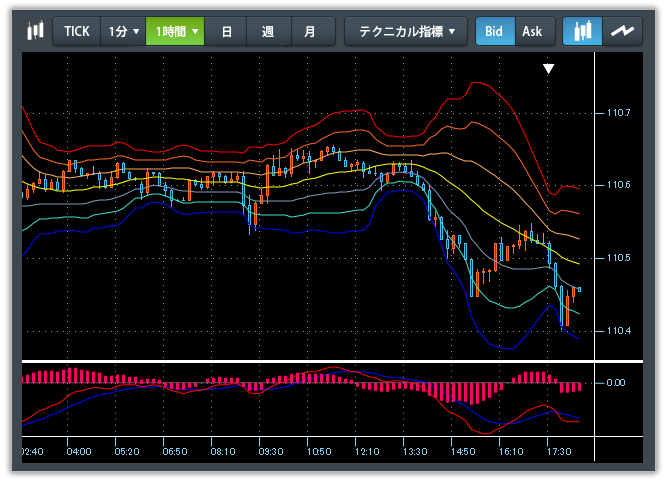Choose the 週 weekly timeframe
This screenshot has height=480, width=667.
click(x=268, y=31)
